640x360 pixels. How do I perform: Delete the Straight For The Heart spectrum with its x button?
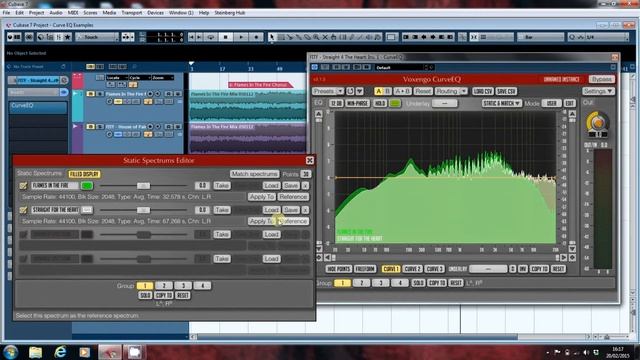point(305,210)
